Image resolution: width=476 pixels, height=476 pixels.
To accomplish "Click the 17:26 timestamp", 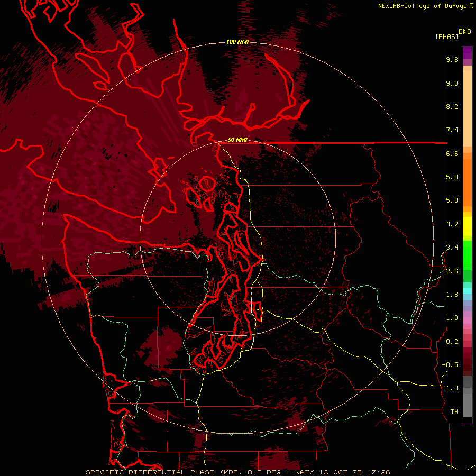I will tap(378, 472).
